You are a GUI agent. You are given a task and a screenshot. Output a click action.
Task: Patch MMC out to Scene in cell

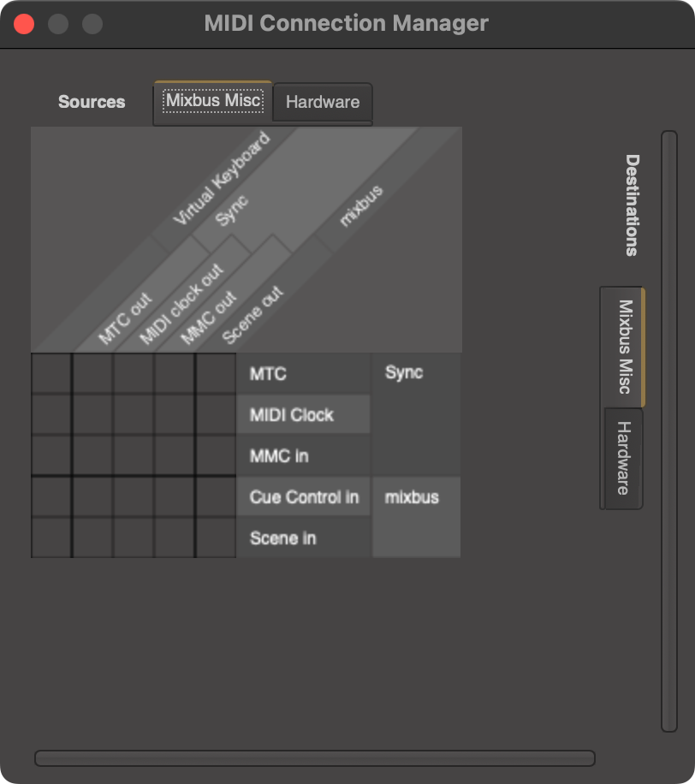click(x=175, y=538)
